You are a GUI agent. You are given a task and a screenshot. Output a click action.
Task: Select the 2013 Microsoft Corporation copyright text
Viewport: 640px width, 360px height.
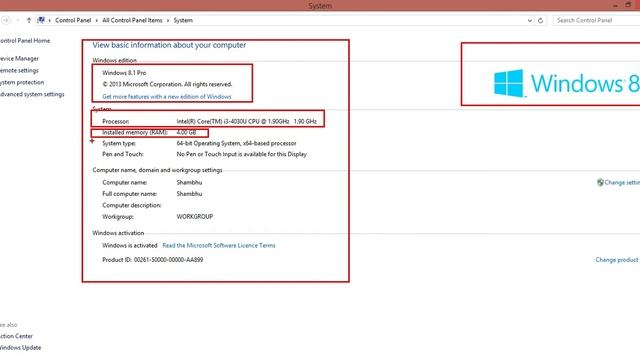coord(167,84)
